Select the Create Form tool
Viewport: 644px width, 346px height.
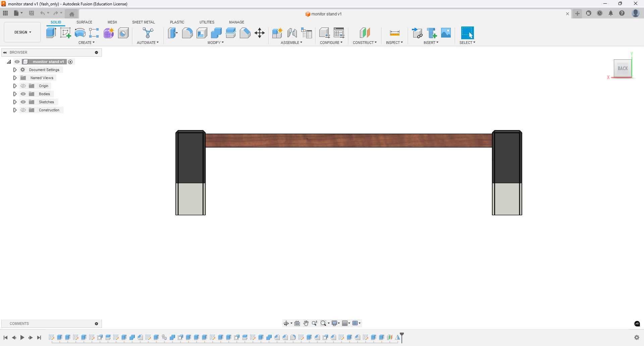click(x=109, y=33)
